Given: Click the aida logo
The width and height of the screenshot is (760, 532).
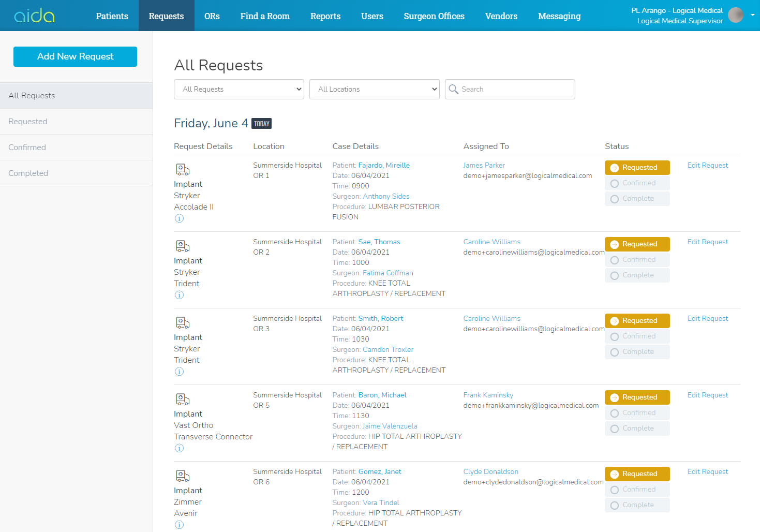Looking at the screenshot, I should click(34, 16).
